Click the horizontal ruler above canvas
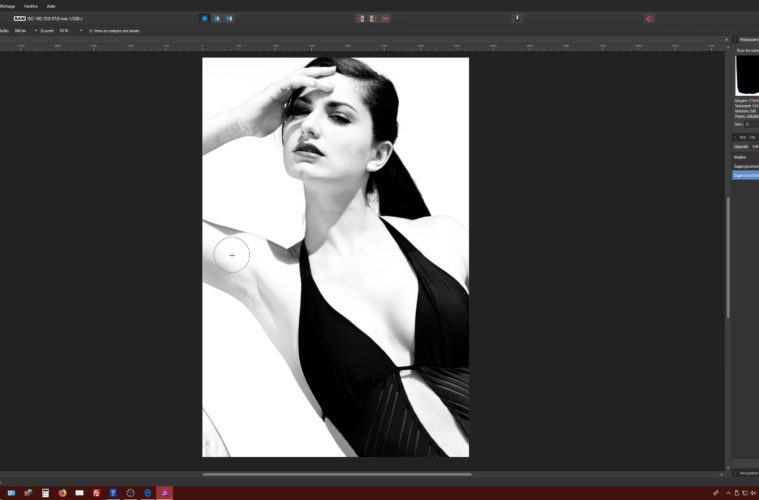This screenshot has width=759, height=500. click(362, 46)
